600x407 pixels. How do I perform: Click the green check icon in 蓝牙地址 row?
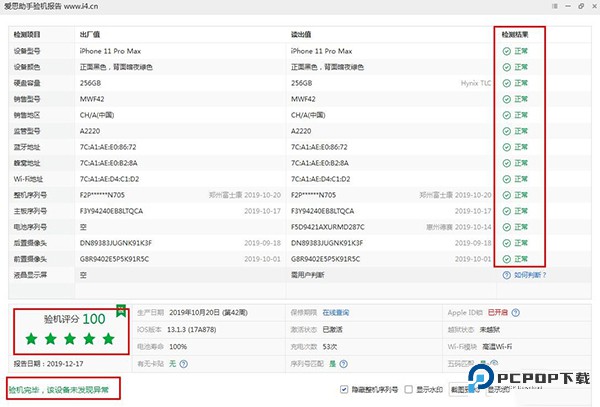click(507, 147)
